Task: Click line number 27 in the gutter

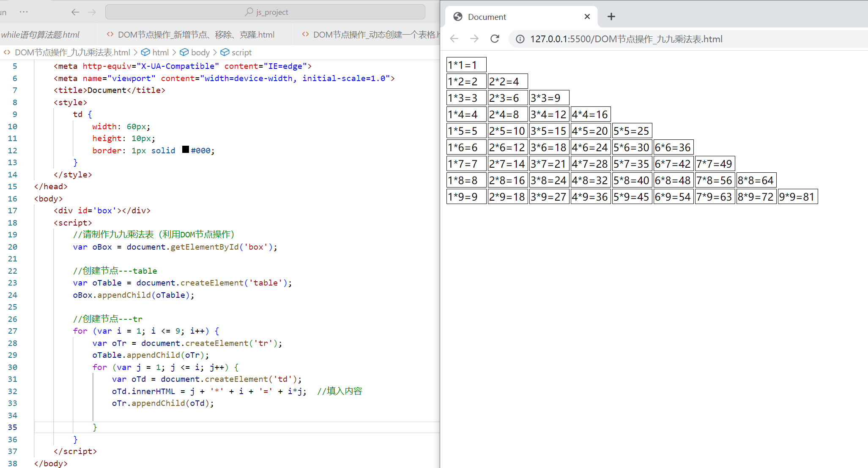Action: [13, 331]
